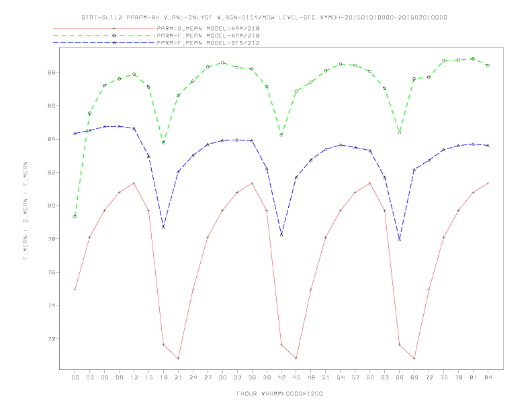The width and height of the screenshot is (532, 411).
Task: Click y-axis tick label 76
Action: click(52, 272)
